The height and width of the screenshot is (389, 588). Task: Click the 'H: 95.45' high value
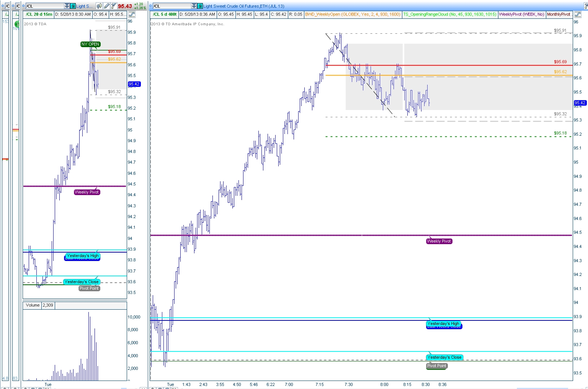(244, 15)
